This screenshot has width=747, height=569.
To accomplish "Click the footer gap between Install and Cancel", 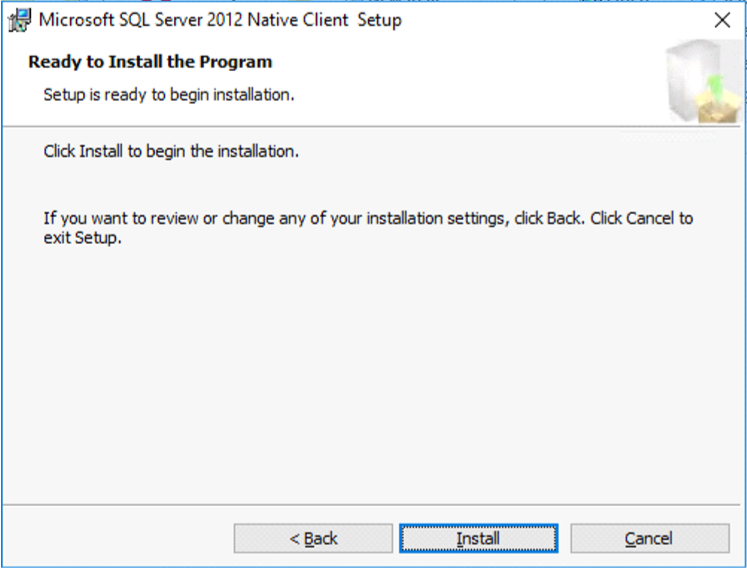I will point(564,538).
